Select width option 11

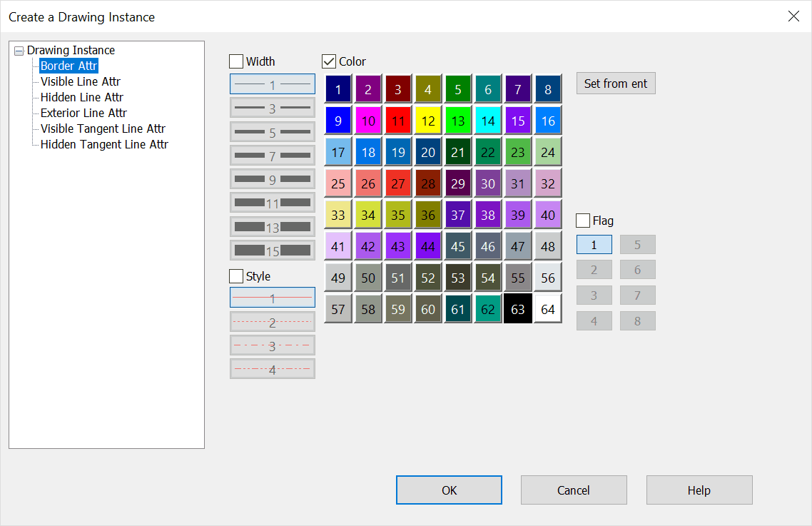point(272,202)
